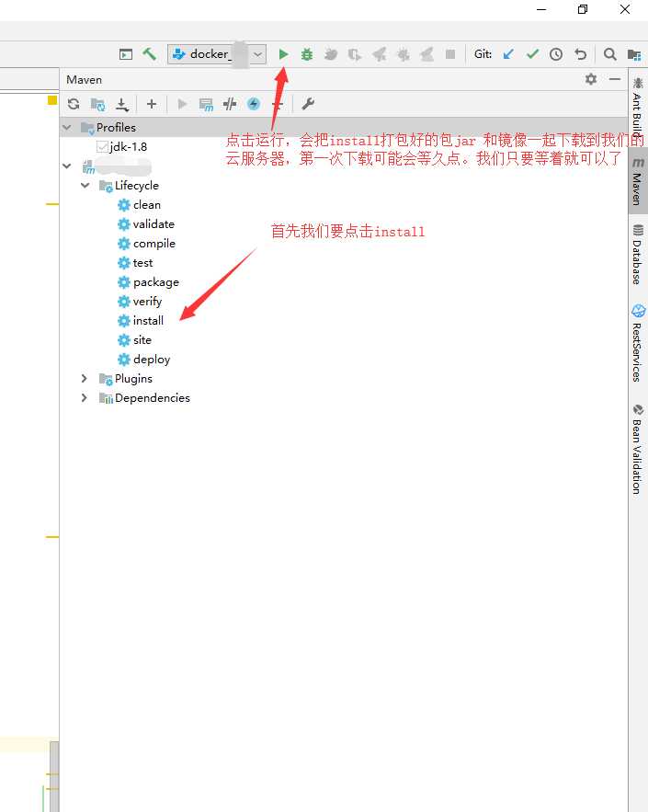This screenshot has height=812, width=648.
Task: Click the terminal-like icon left of hammer
Action: coord(126,54)
